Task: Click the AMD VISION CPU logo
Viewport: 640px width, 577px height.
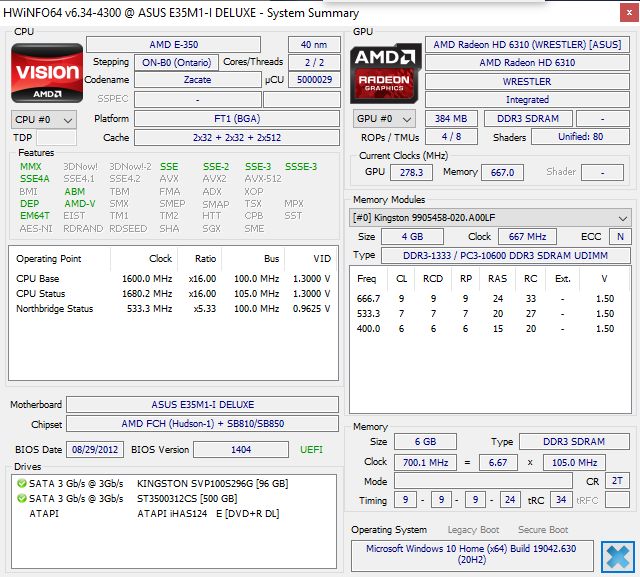Action: 47,73
